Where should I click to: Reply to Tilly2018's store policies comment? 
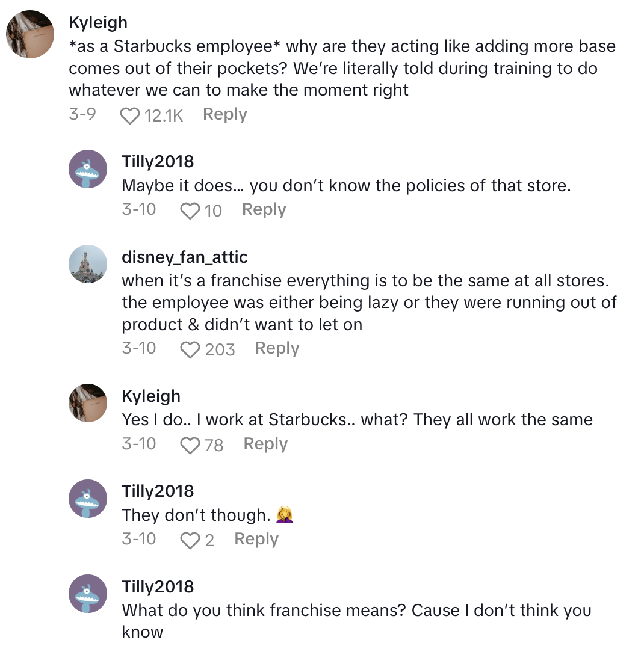point(264,209)
